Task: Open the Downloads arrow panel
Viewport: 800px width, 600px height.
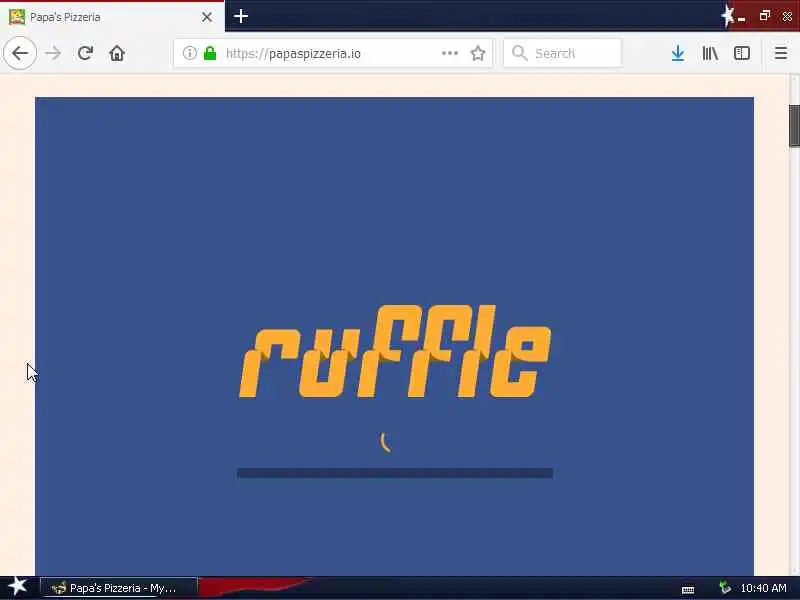Action: (678, 53)
